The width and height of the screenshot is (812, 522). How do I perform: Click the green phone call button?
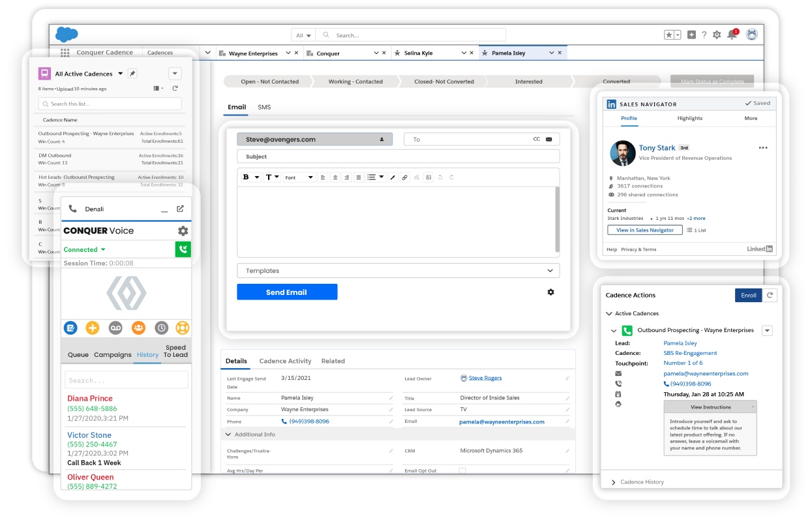(183, 249)
